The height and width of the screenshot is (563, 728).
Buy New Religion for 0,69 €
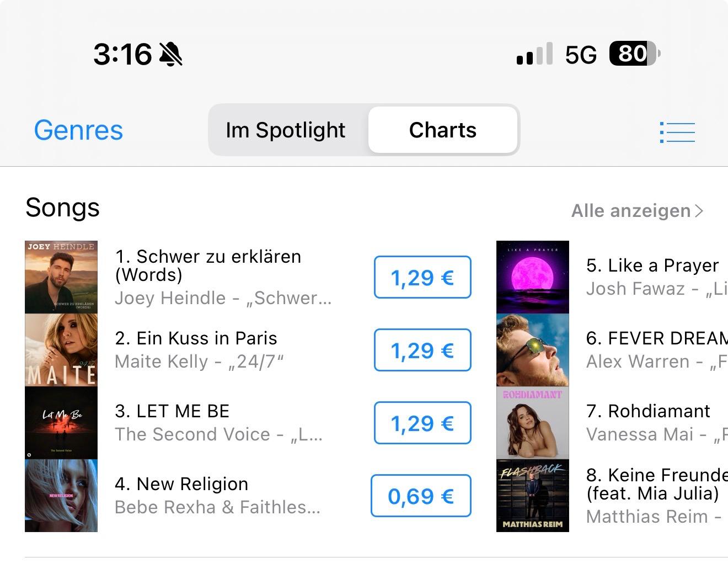pos(421,496)
